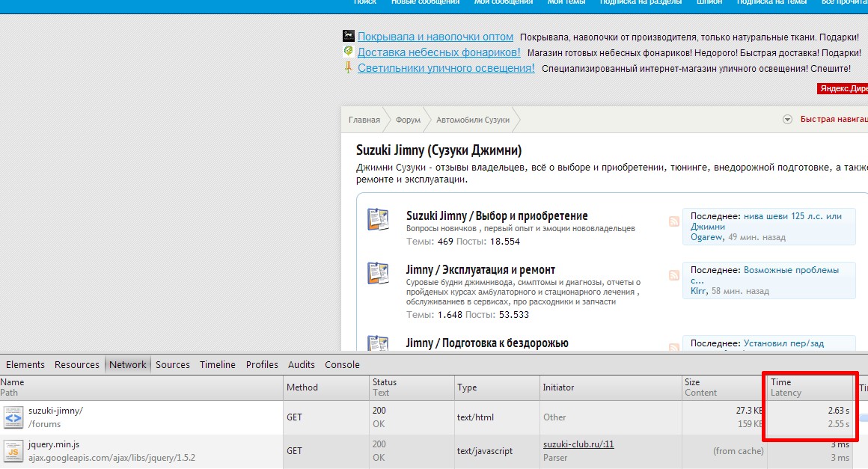This screenshot has width=868, height=469.
Task: Navigate to Форум breadcrumb
Action: (x=408, y=120)
